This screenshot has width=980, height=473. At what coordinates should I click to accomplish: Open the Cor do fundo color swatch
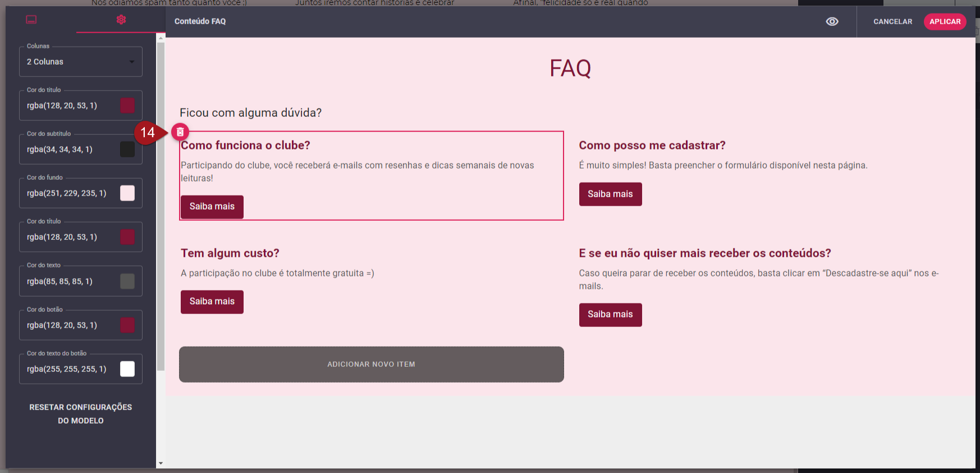pos(127,193)
